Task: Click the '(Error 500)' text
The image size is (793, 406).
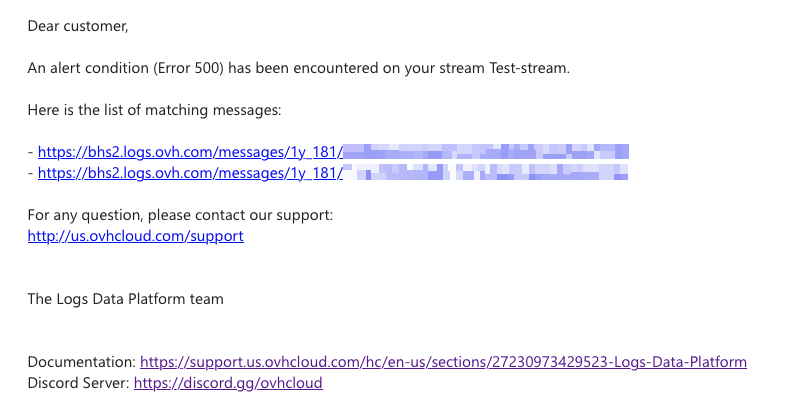Action: tap(188, 68)
